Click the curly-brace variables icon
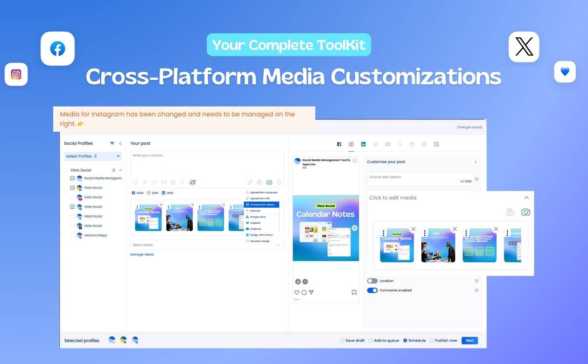Image resolution: width=588 pixels, height=364 pixels. pyautogui.click(x=164, y=182)
